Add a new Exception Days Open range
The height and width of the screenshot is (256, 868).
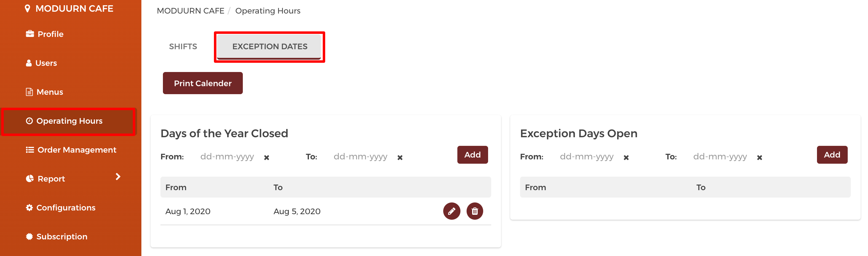point(832,155)
